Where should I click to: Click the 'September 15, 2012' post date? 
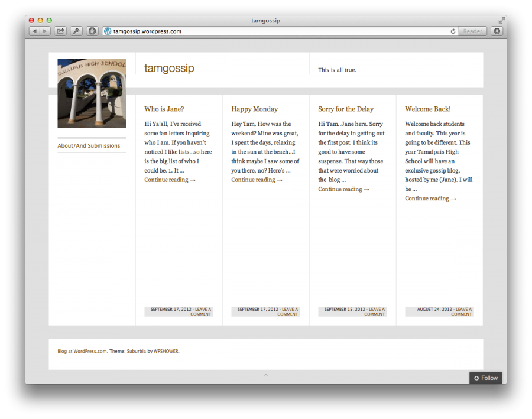point(345,309)
